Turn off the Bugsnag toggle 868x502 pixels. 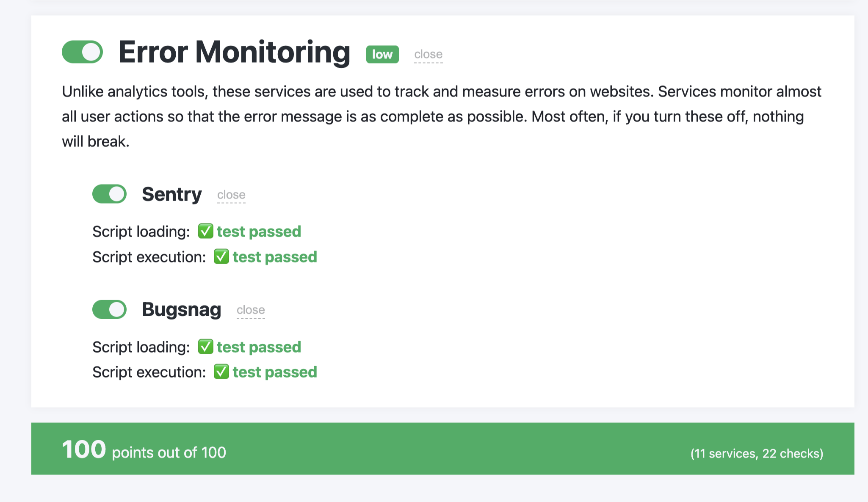click(x=109, y=309)
